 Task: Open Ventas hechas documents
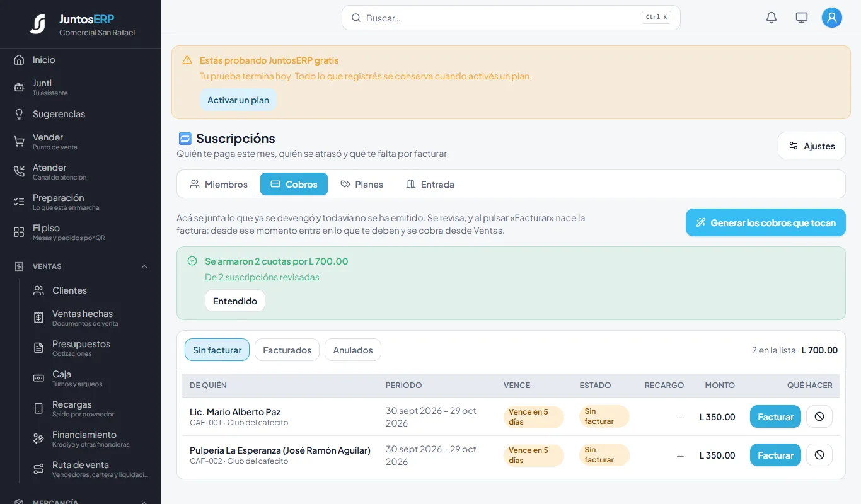pos(91,318)
